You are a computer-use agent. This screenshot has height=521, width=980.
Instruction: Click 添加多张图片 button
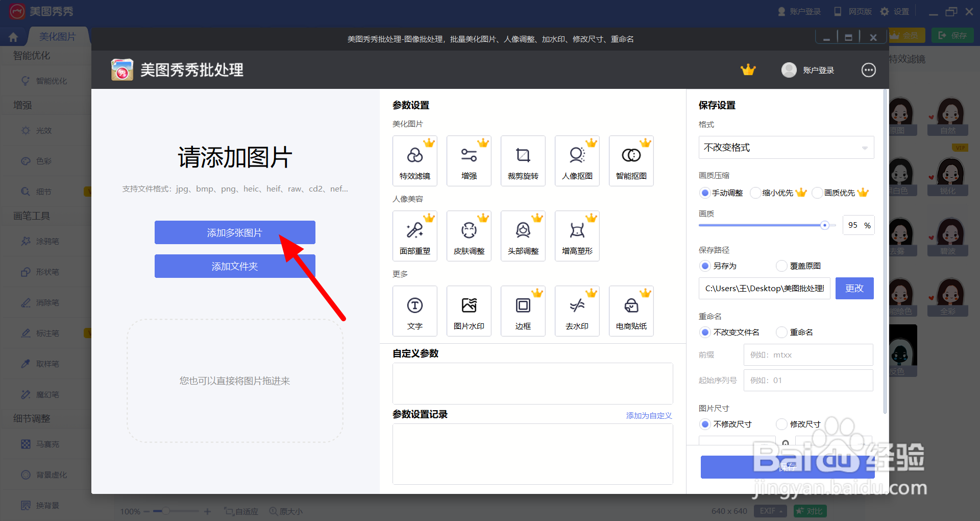pos(235,232)
